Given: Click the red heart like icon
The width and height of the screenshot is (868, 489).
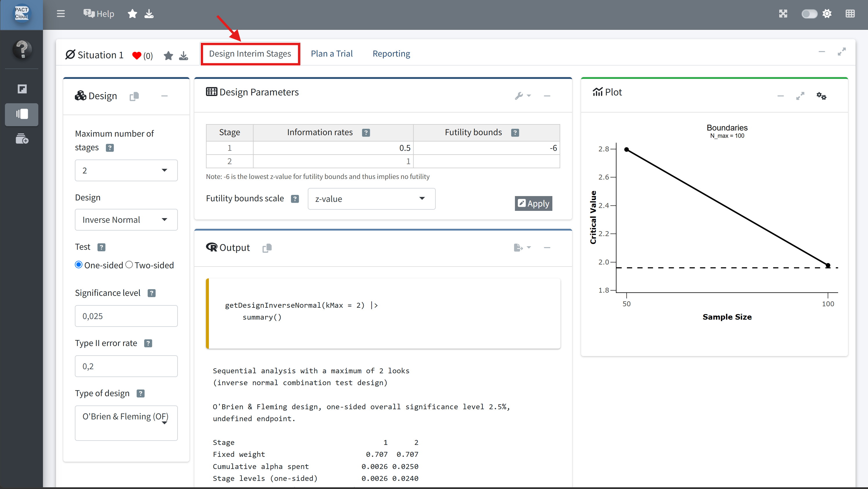Looking at the screenshot, I should coord(136,56).
